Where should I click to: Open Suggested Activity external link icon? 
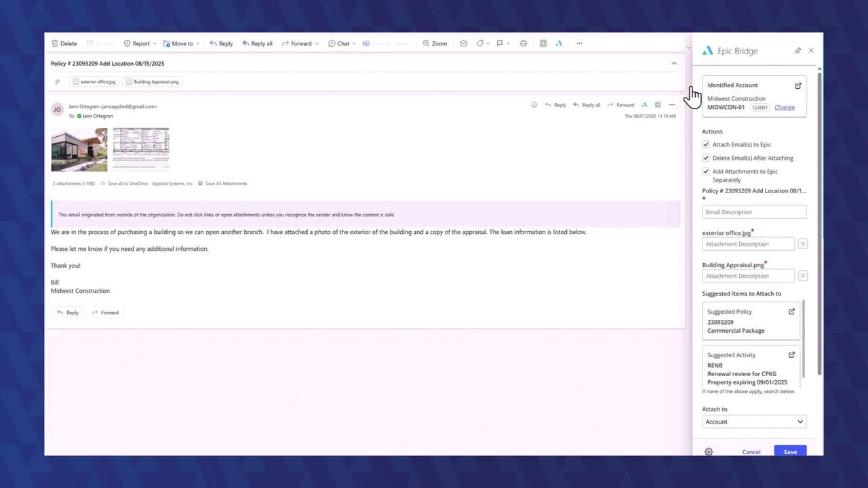coord(791,355)
